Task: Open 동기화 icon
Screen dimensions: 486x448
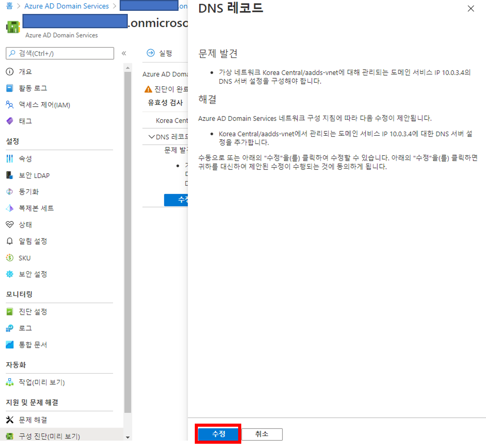Action: click(x=10, y=192)
